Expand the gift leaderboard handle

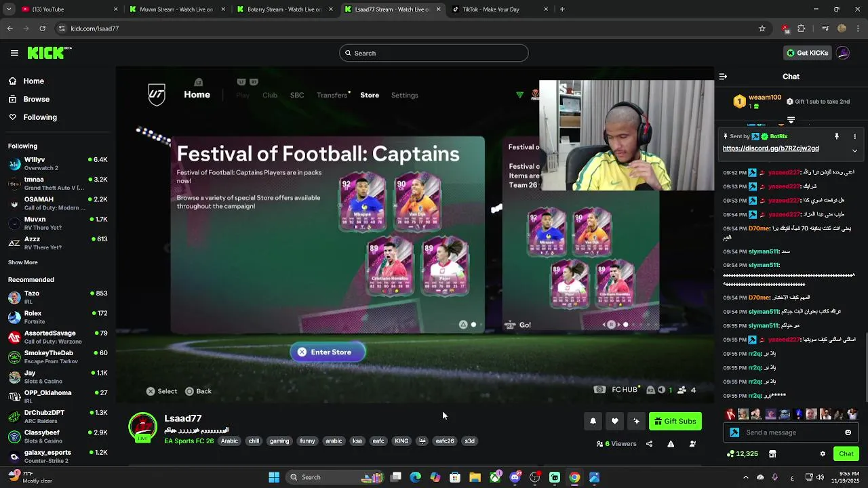point(791,121)
